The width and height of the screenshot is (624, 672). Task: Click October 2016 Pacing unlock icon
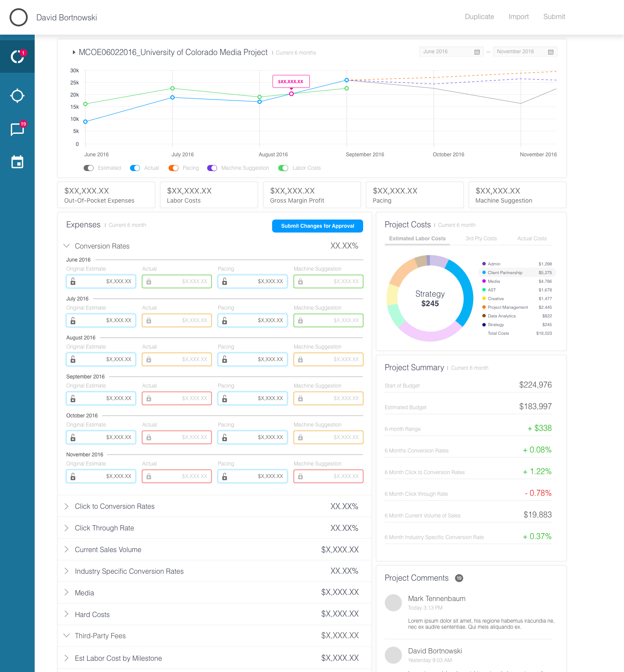[224, 437]
